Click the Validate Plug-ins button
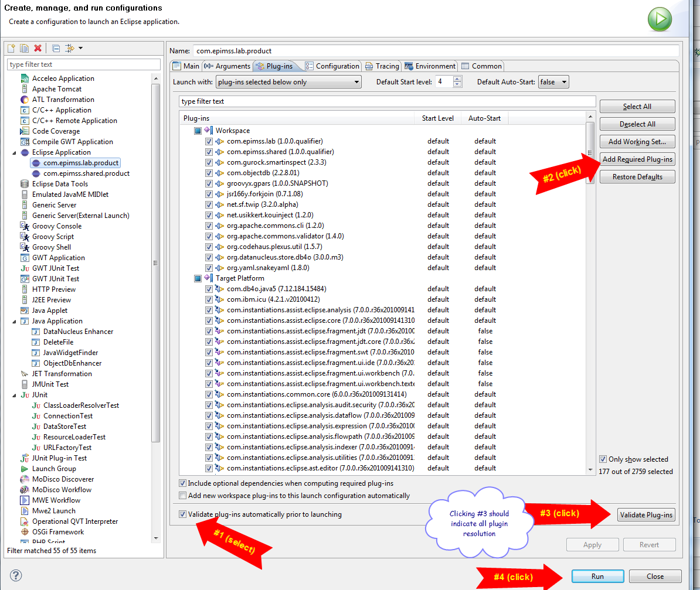This screenshot has height=590, width=700. [x=646, y=515]
